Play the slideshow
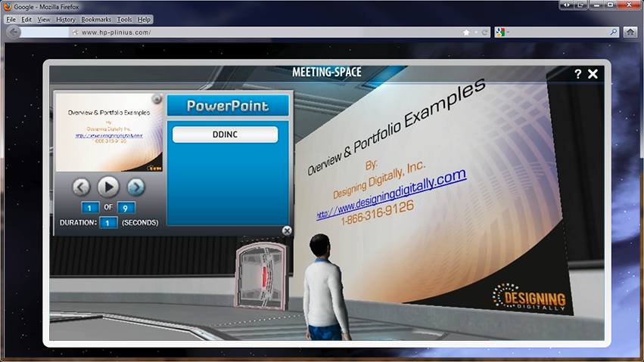 108,187
